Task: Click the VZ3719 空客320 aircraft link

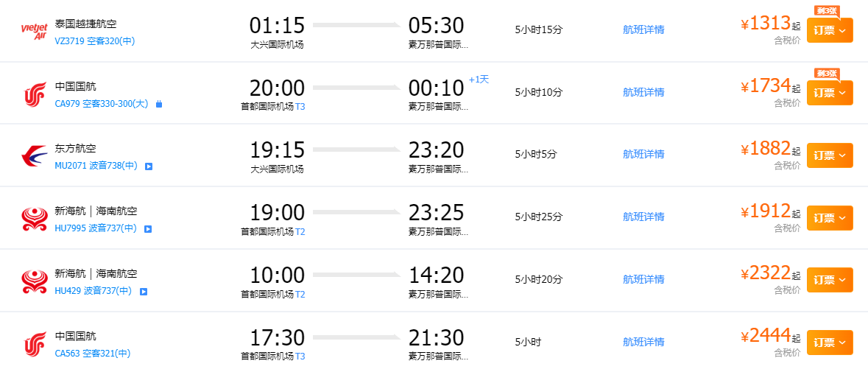Action: [x=95, y=41]
